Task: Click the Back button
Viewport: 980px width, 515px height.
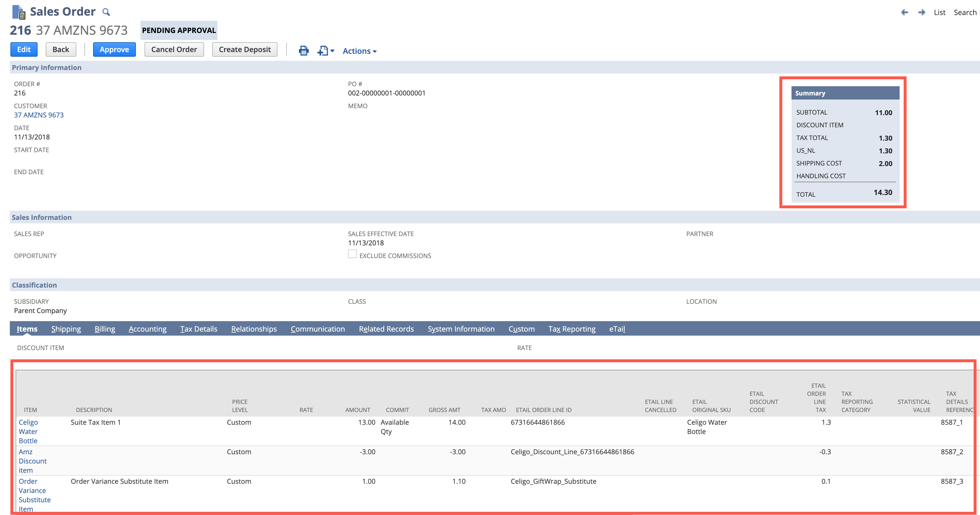Action: coord(61,49)
